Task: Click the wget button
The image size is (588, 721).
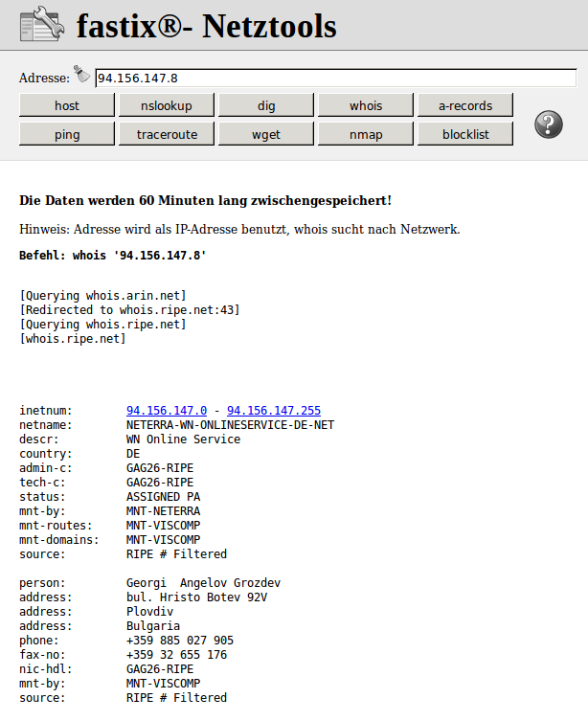Action: click(266, 134)
